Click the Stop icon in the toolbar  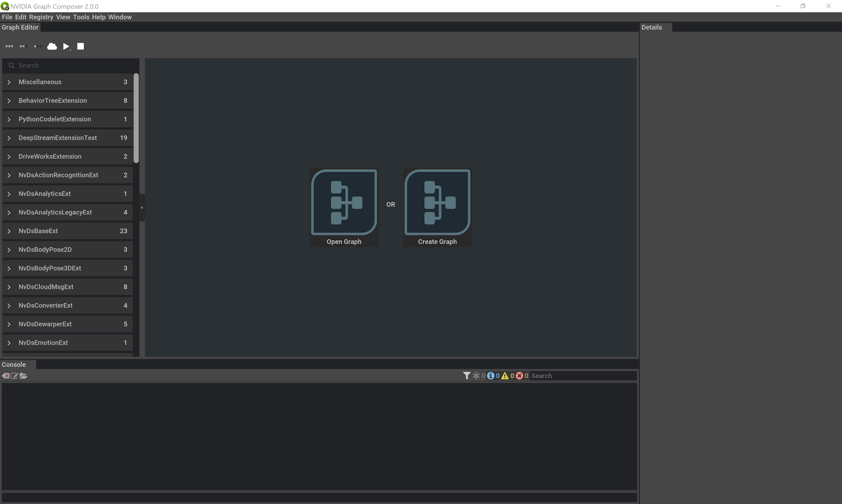80,46
